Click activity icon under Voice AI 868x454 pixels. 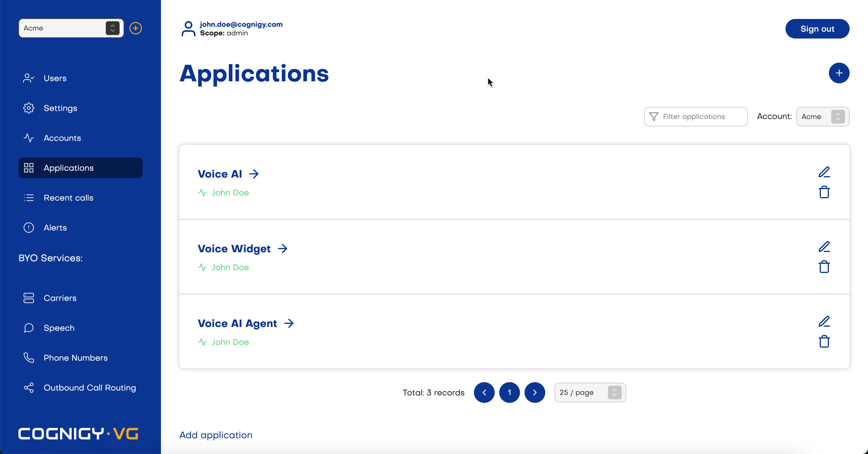(203, 193)
